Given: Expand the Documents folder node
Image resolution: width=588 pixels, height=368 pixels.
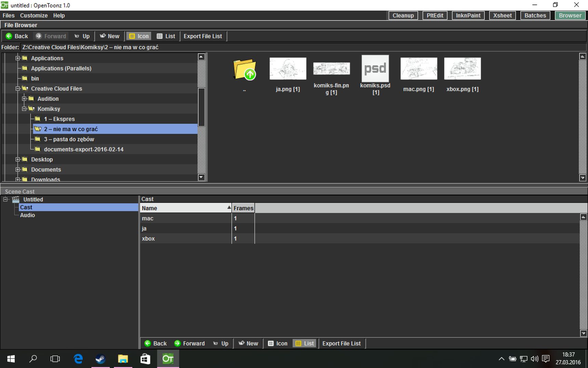Looking at the screenshot, I should click(x=18, y=169).
